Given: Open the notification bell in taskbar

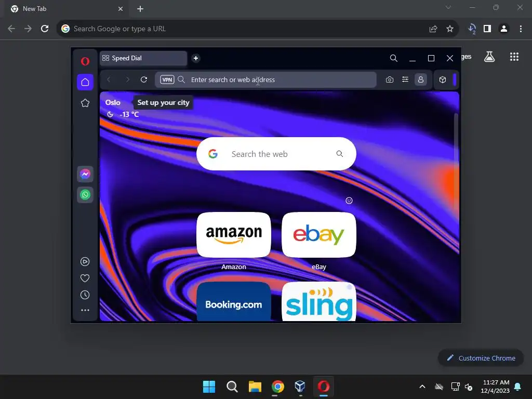Looking at the screenshot, I should click(x=518, y=387).
